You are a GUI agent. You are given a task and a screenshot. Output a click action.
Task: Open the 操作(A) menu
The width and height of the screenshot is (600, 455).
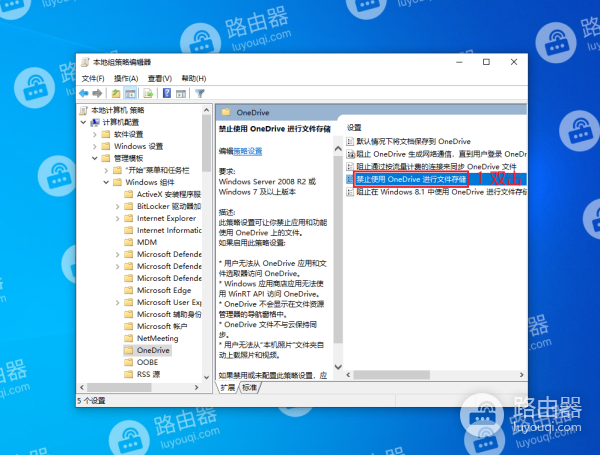pos(126,78)
